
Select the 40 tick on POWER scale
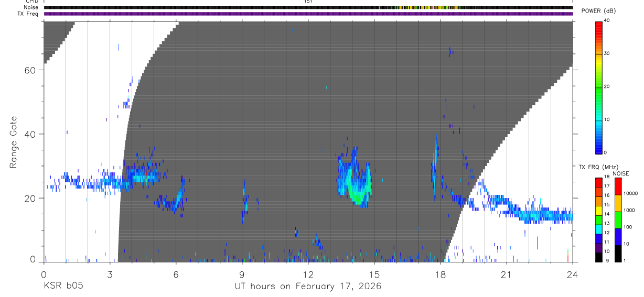pyautogui.click(x=607, y=21)
